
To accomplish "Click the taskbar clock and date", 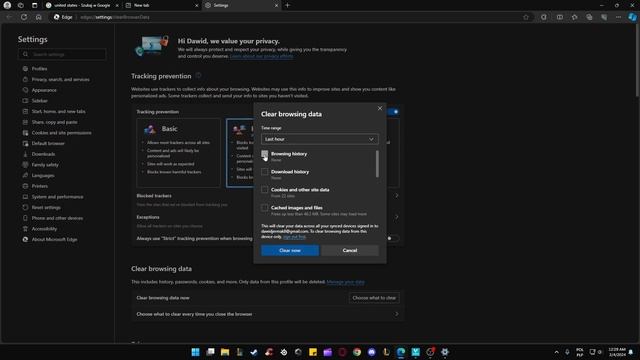I will point(617,352).
